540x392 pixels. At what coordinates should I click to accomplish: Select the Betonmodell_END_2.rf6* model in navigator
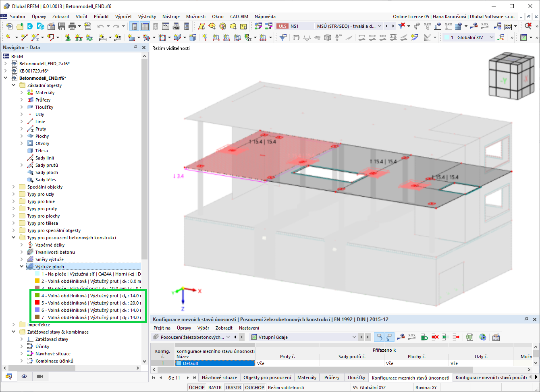pos(44,64)
